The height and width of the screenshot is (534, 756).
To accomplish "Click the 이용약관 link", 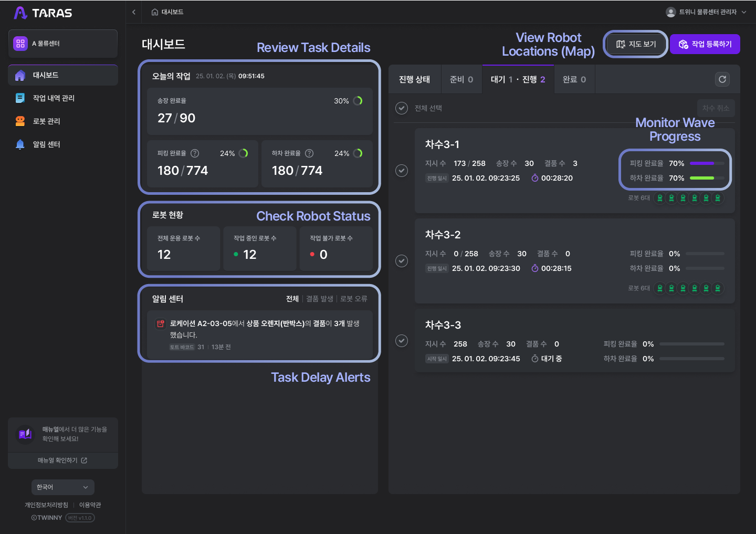I will tap(90, 505).
